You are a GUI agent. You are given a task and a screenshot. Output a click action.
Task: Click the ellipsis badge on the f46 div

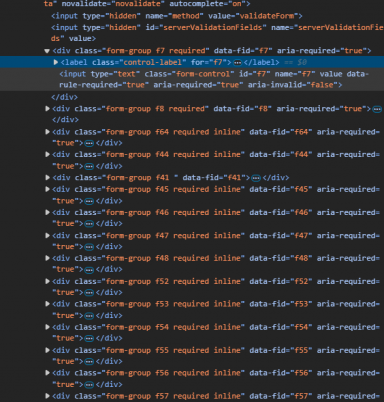click(89, 224)
